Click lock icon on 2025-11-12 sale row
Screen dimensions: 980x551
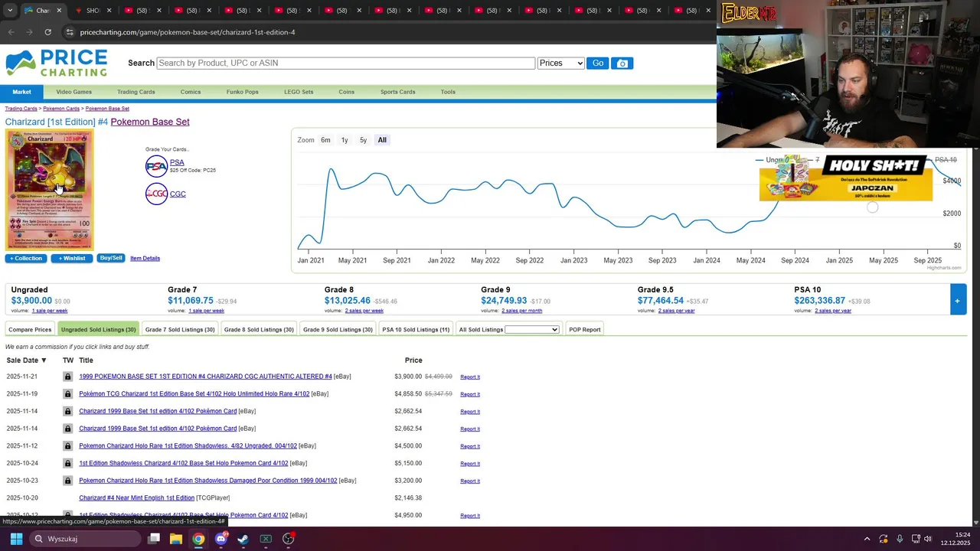[67, 446]
